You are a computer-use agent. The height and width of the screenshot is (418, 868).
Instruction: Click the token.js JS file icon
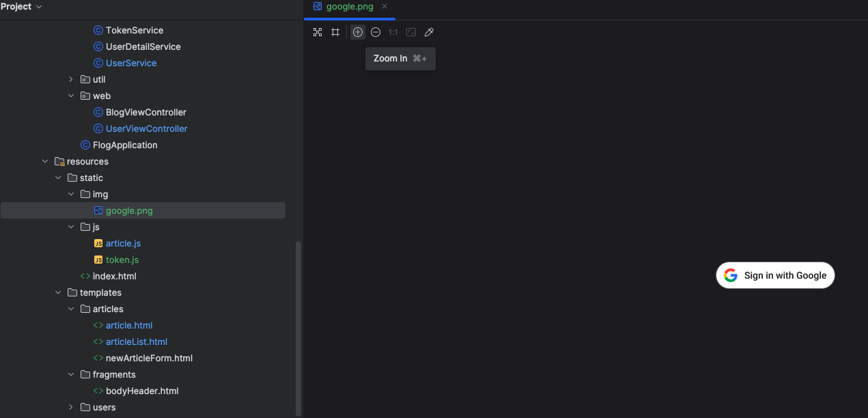tap(98, 260)
